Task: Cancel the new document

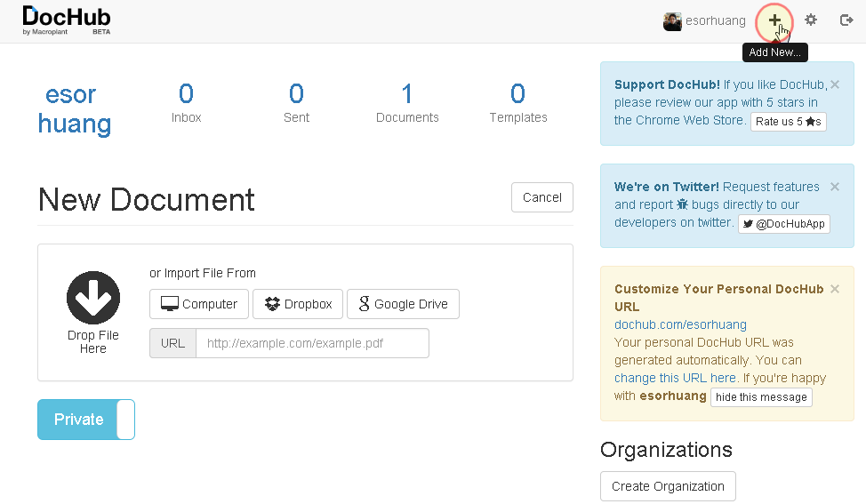Action: tap(542, 197)
